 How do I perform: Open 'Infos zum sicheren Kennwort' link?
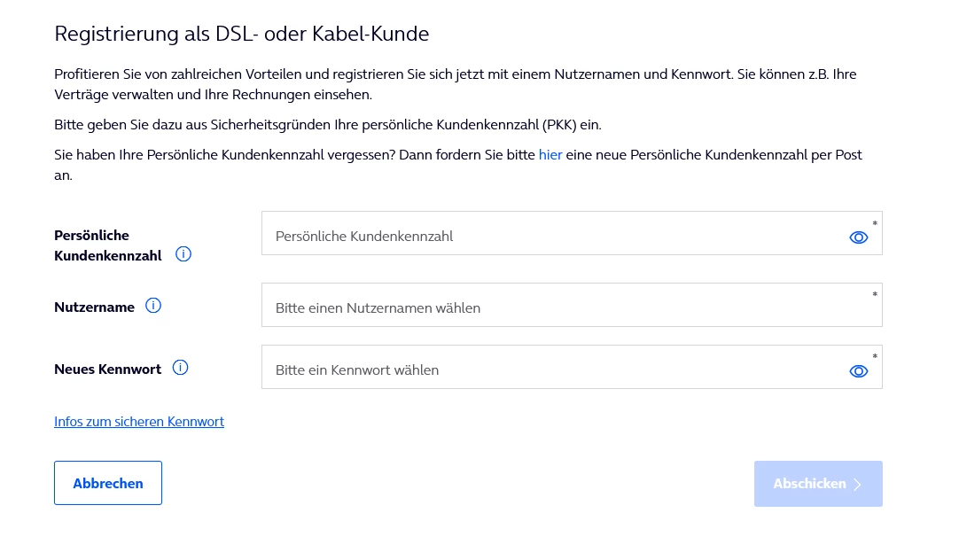(x=139, y=422)
